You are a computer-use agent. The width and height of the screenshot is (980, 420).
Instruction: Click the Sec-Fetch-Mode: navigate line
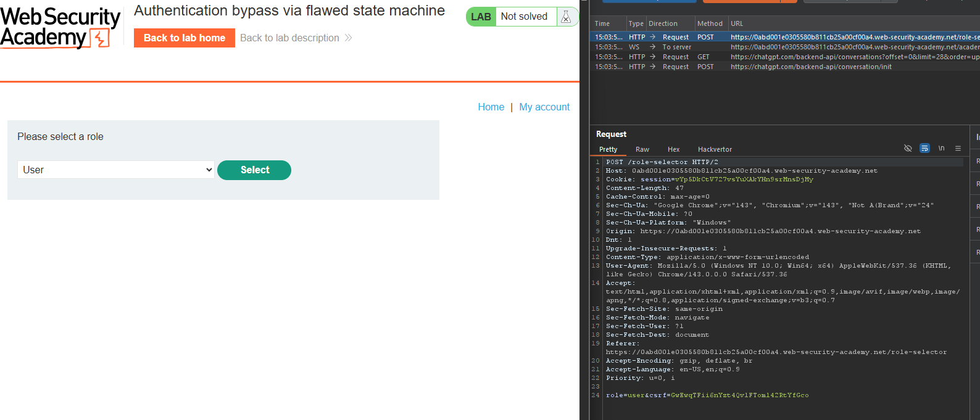tap(657, 318)
